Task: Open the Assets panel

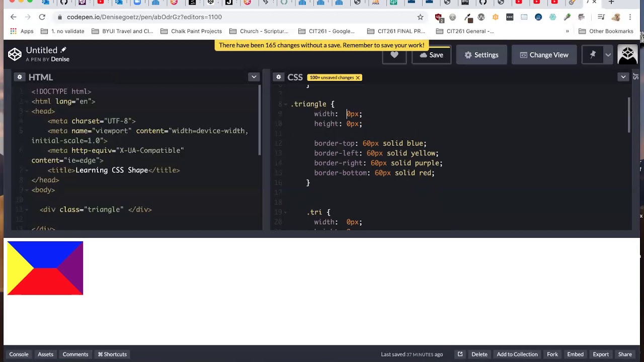Action: 45,354
